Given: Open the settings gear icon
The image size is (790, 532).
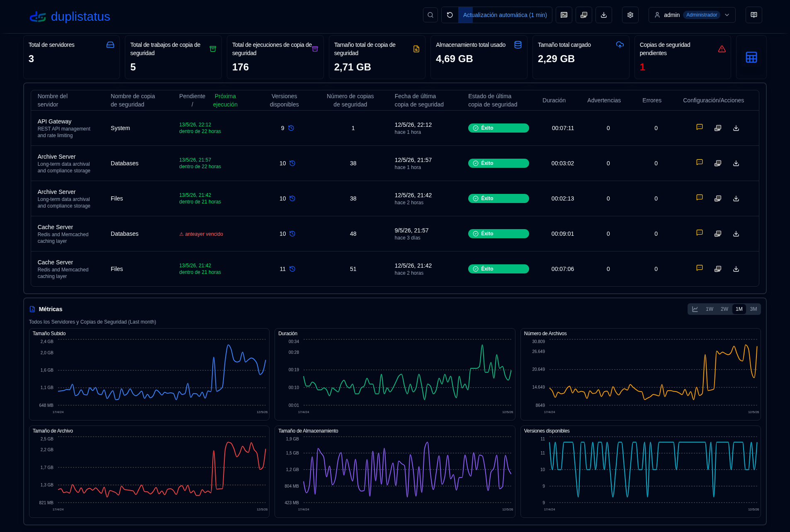Looking at the screenshot, I should click(x=630, y=15).
